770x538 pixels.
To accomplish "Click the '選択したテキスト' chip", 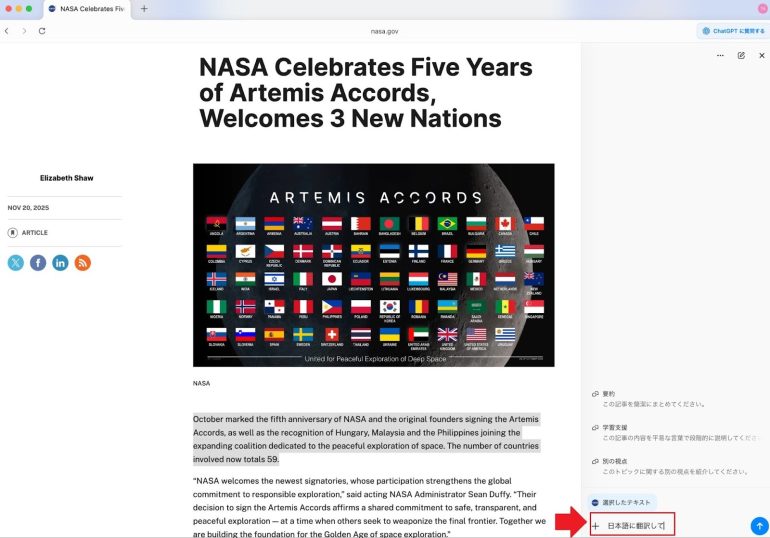I will [624, 502].
